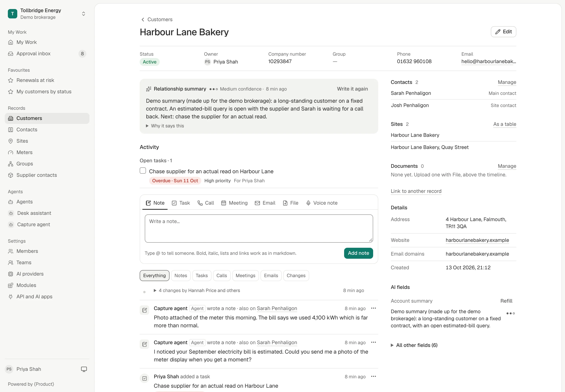565x392 pixels.
Task: Click the Edit button
Action: (x=504, y=32)
